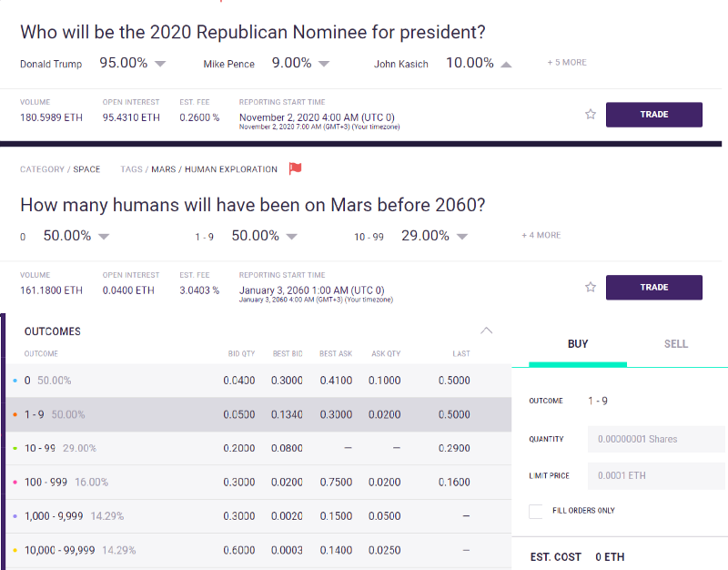
Task: Select the BUY tab
Action: pyautogui.click(x=578, y=344)
